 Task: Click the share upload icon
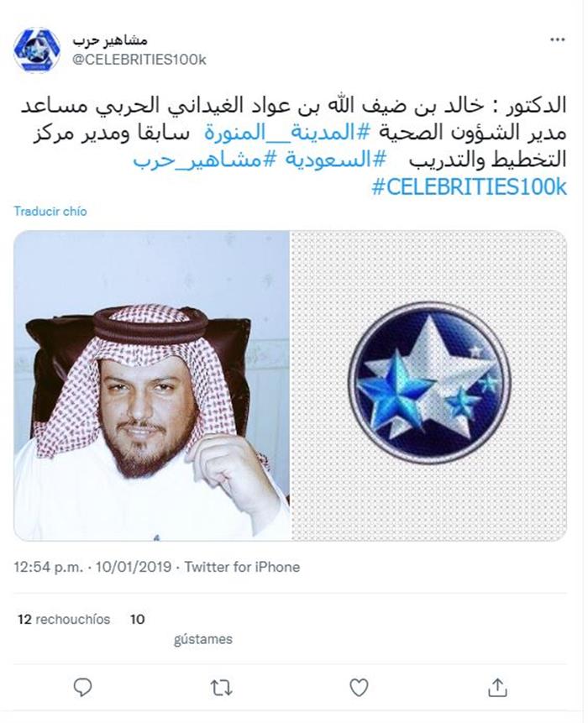click(497, 687)
